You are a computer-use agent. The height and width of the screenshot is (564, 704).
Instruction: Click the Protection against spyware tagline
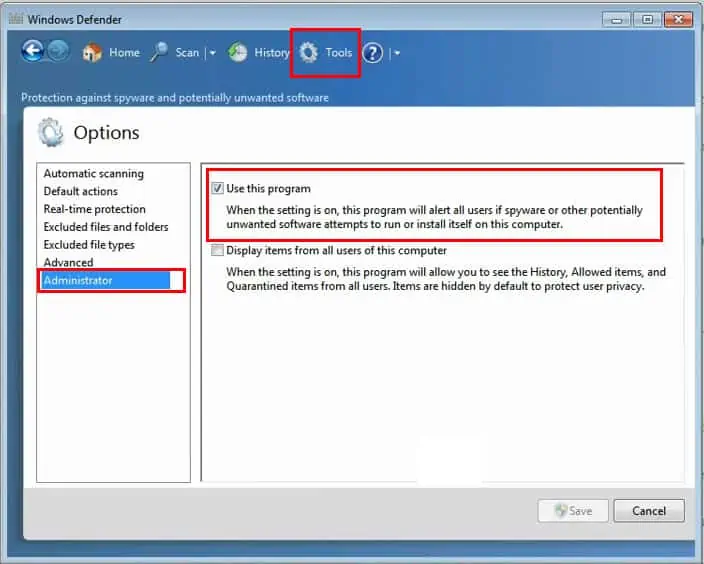click(175, 98)
